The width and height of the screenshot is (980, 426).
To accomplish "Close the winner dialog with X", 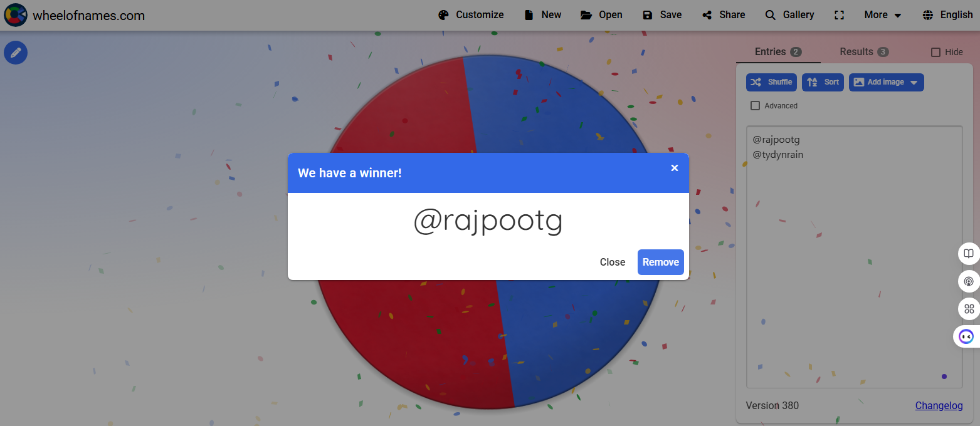I will (x=675, y=168).
